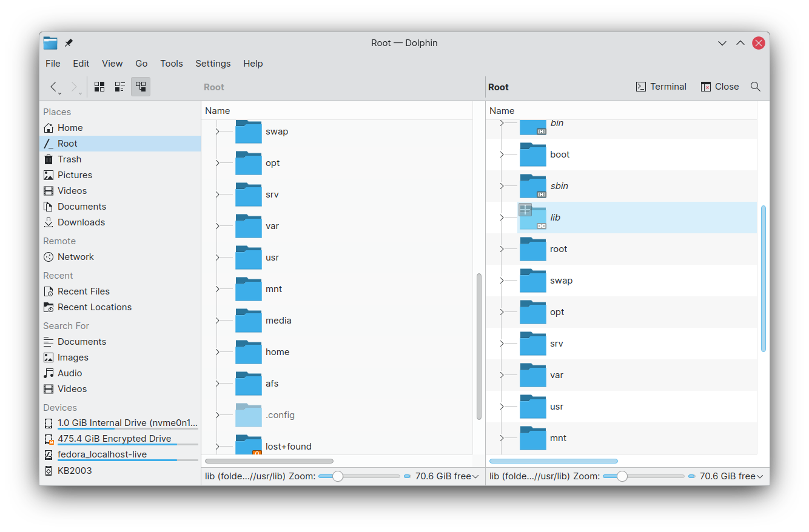The image size is (809, 532).
Task: Close the split view with Close button
Action: click(x=720, y=87)
